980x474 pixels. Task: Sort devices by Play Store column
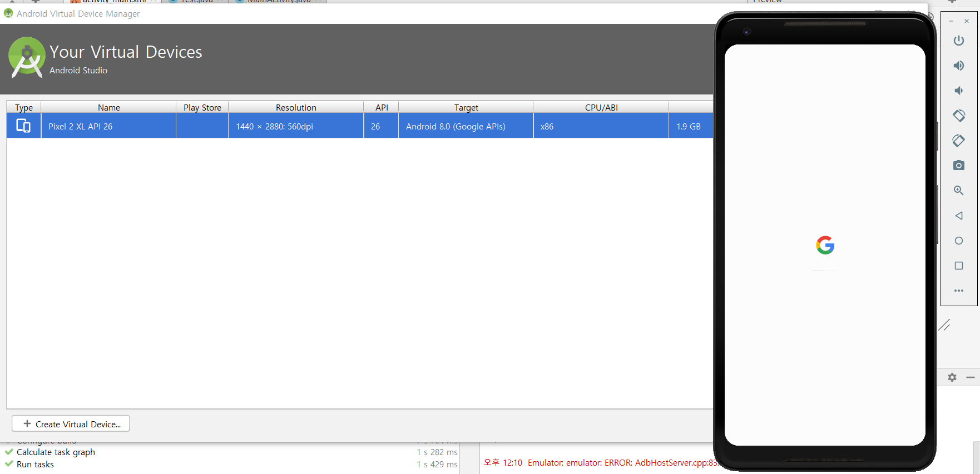coord(202,107)
